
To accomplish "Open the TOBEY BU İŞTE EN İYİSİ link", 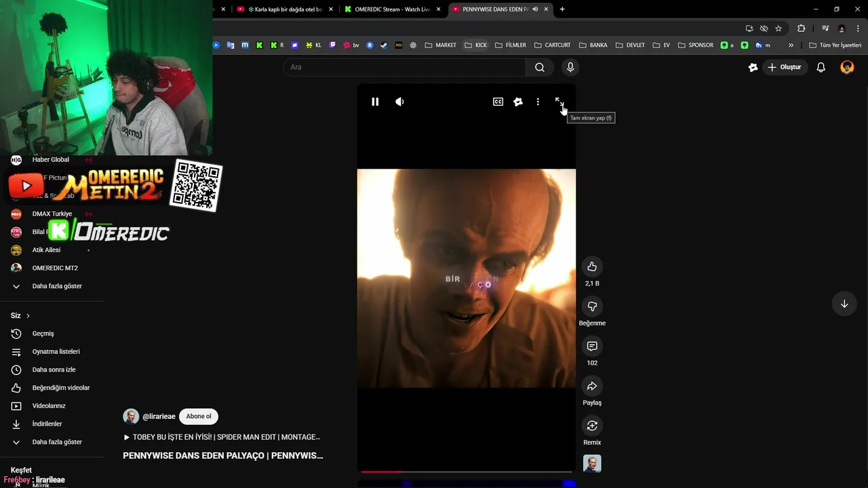I will click(222, 437).
